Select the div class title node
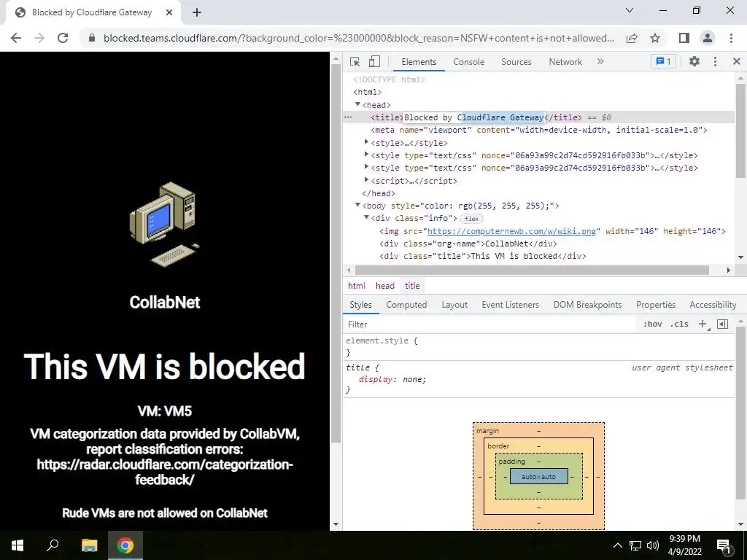Screen dimensions: 747x560 click(x=483, y=256)
